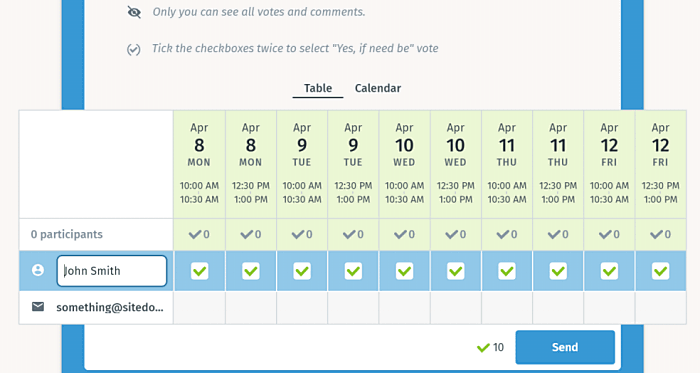Click the circled checkmark hint icon
The image size is (700, 373).
133,49
